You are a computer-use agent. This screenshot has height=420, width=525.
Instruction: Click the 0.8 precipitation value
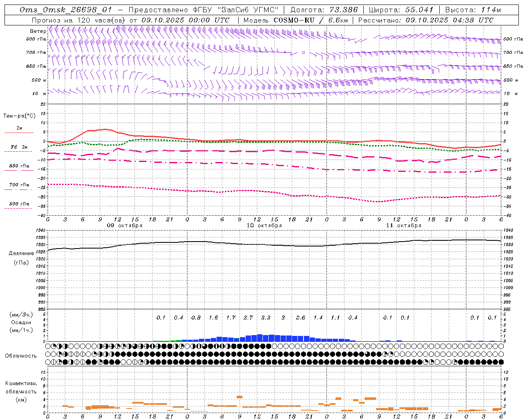click(x=196, y=317)
